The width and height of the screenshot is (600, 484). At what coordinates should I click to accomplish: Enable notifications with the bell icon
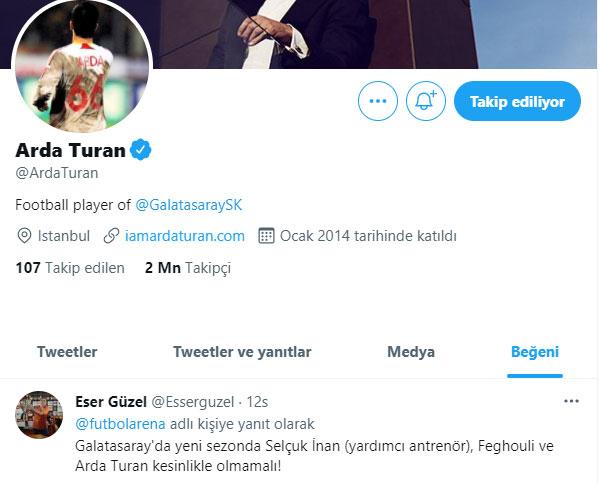click(426, 101)
